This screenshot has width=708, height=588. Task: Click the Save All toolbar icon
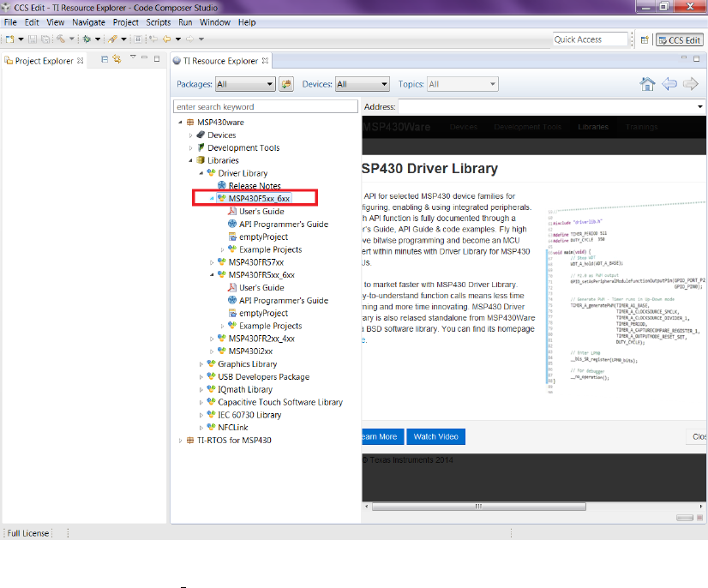click(x=45, y=39)
